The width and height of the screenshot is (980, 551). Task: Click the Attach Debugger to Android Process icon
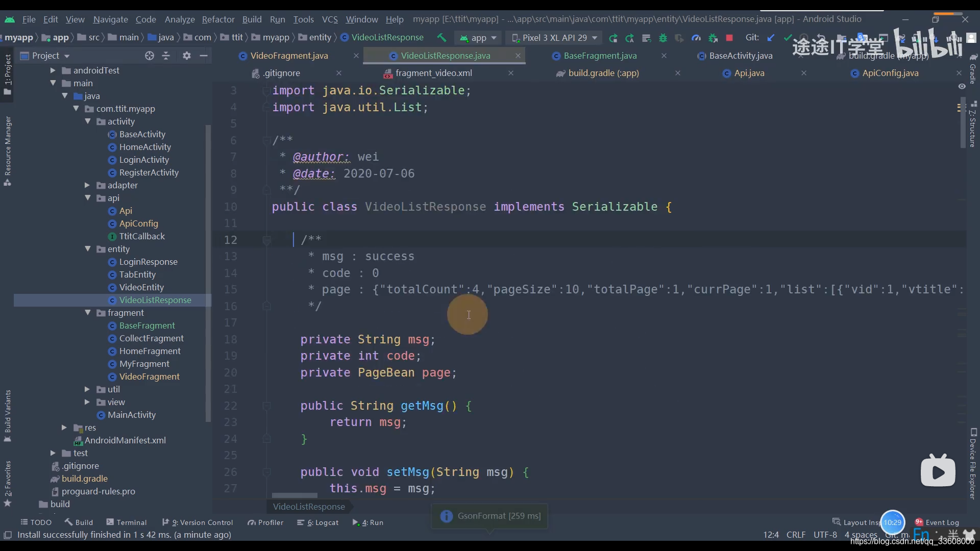[713, 38]
